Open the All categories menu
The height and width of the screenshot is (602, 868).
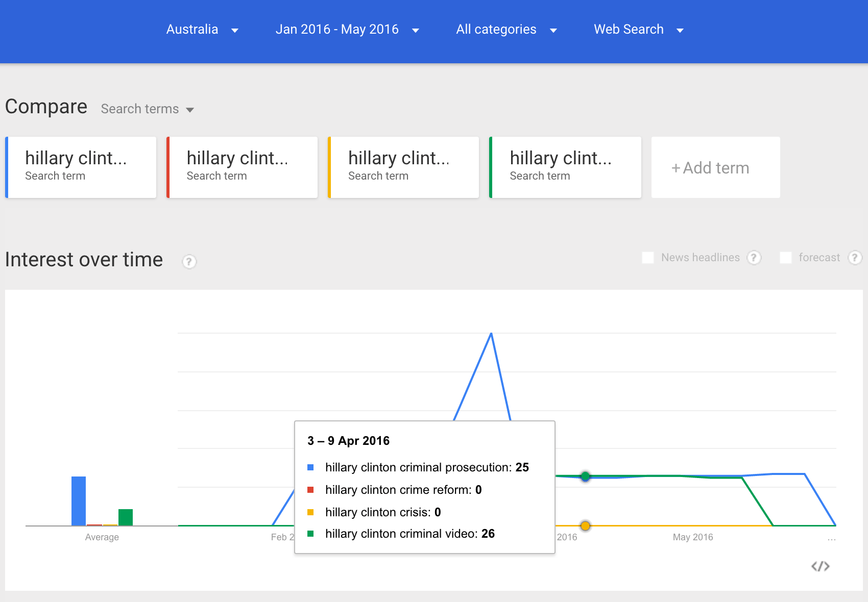click(x=507, y=30)
